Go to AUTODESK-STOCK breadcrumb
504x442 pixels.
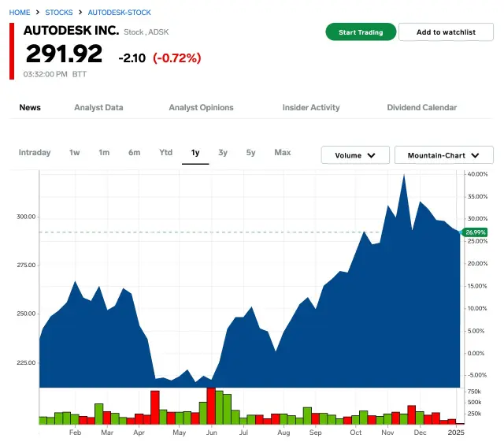(119, 13)
